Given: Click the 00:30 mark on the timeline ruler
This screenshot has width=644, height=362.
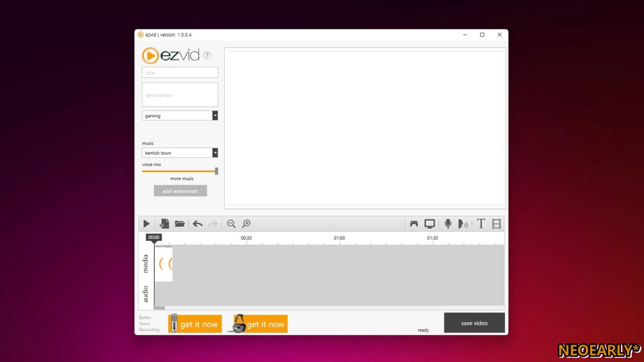Looking at the screenshot, I should pos(246,238).
